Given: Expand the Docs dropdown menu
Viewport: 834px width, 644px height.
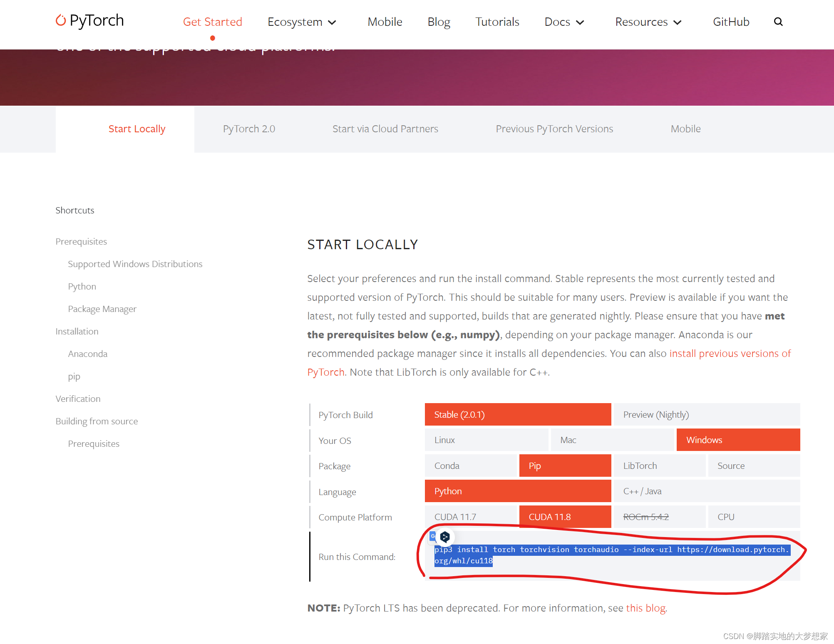Looking at the screenshot, I should (564, 22).
